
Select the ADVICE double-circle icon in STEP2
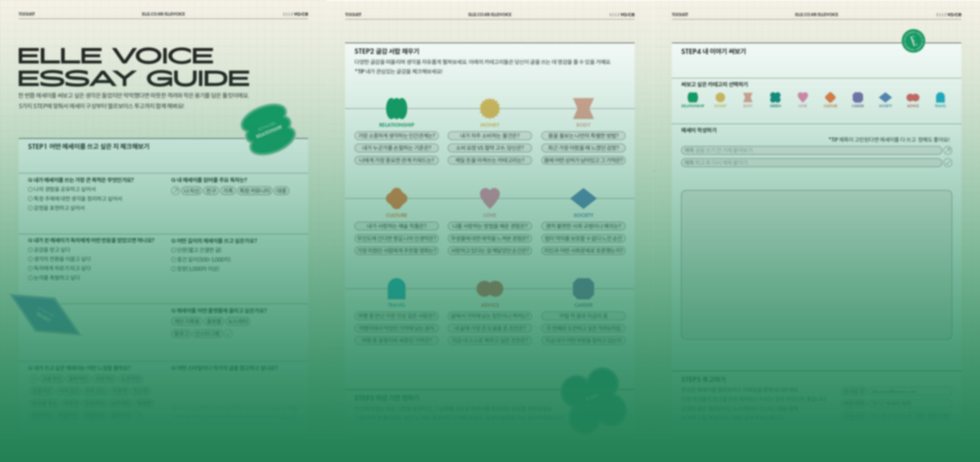coord(490,288)
